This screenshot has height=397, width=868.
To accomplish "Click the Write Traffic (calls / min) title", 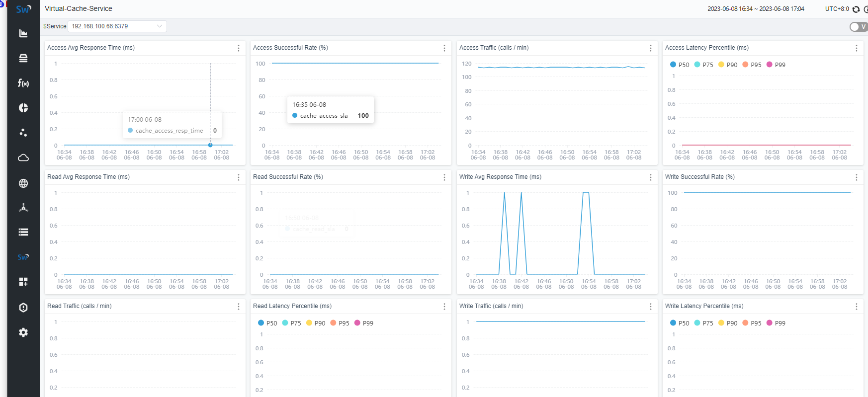I will point(491,306).
